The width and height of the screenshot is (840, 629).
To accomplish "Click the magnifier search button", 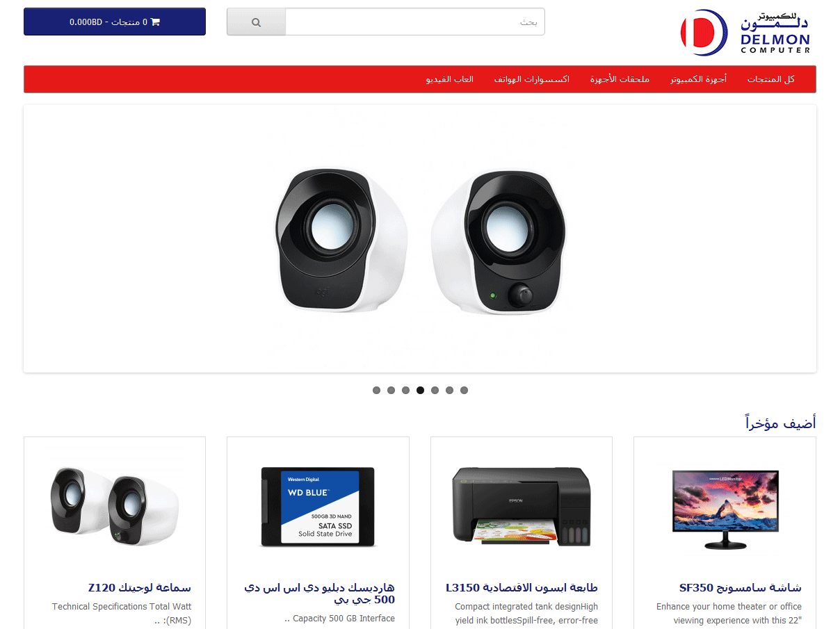I will point(256,22).
